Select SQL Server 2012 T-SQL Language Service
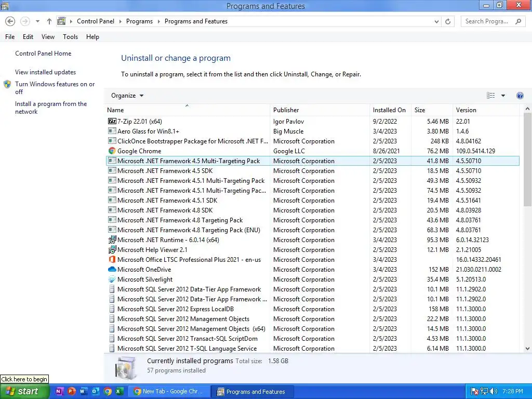The height and width of the screenshot is (399, 532). [312, 348]
